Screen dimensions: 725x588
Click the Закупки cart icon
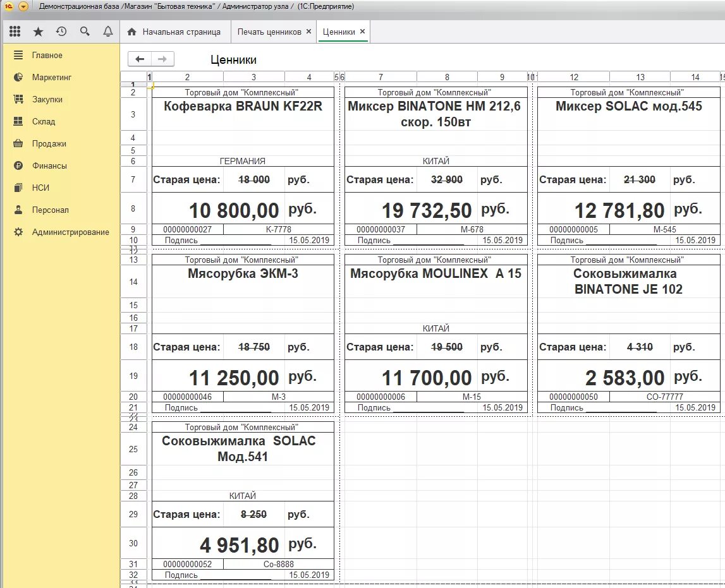tap(18, 99)
